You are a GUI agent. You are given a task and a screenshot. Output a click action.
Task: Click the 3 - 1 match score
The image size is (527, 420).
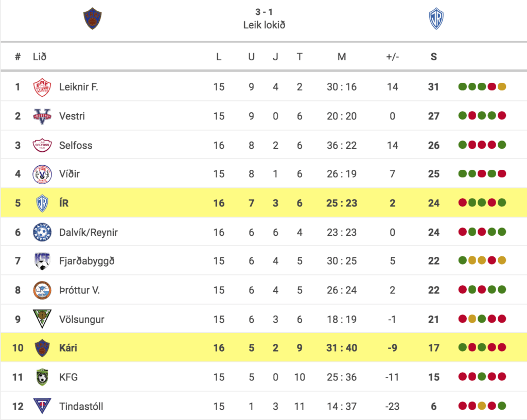coord(264,12)
